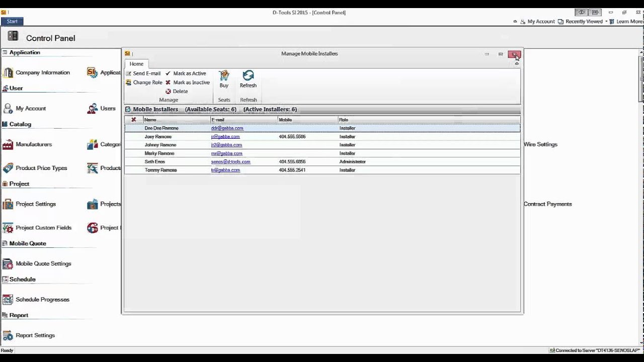The image size is (644, 362).
Task: Sort by the E-mail column header
Action: (x=244, y=120)
